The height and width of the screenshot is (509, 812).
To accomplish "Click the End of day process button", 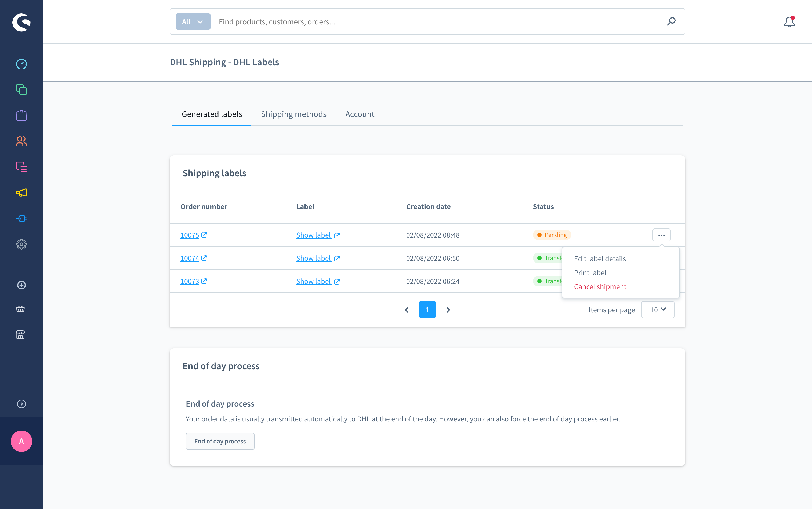I will tap(220, 441).
